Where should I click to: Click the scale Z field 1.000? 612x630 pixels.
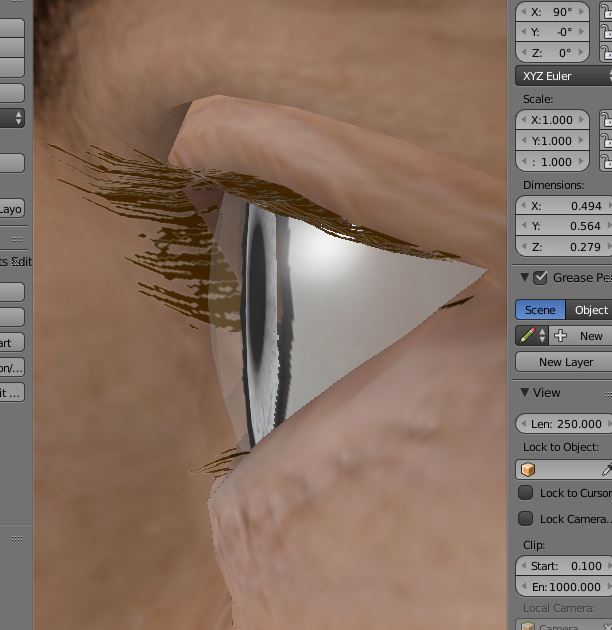coord(553,162)
